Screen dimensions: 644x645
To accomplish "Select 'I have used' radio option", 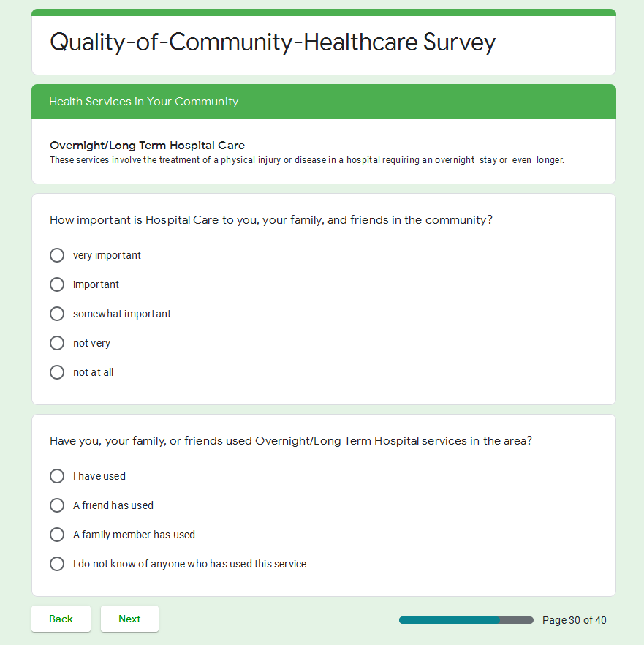I will pyautogui.click(x=57, y=476).
